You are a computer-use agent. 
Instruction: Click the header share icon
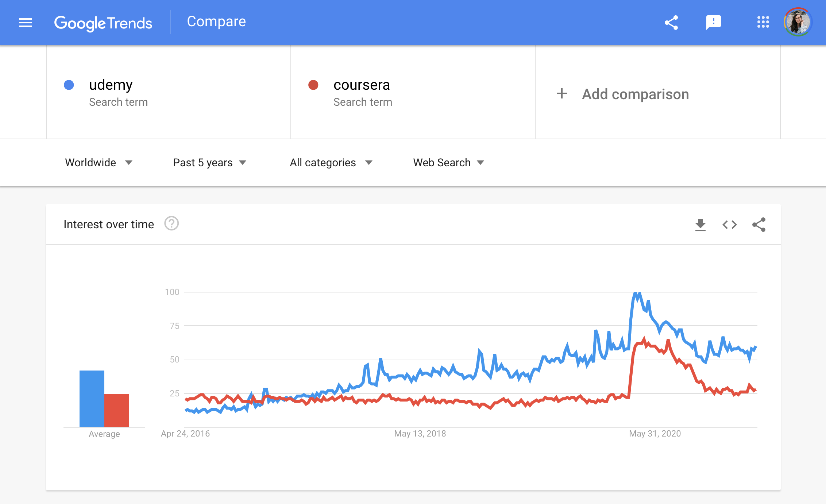[x=671, y=23]
